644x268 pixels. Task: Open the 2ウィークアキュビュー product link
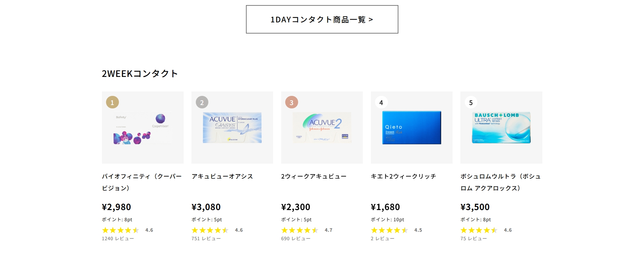(x=314, y=177)
